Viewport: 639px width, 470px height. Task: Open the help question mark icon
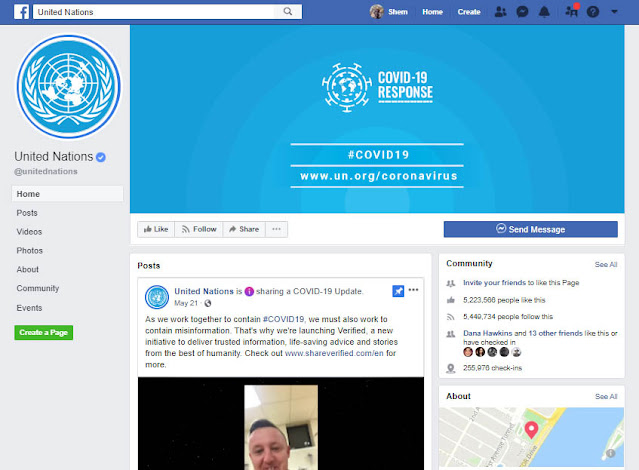click(x=593, y=12)
